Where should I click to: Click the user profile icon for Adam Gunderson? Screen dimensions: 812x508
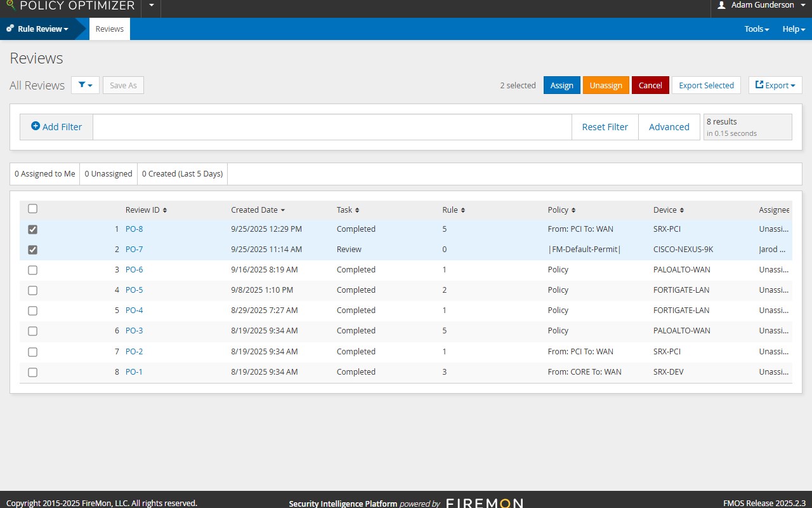point(721,5)
